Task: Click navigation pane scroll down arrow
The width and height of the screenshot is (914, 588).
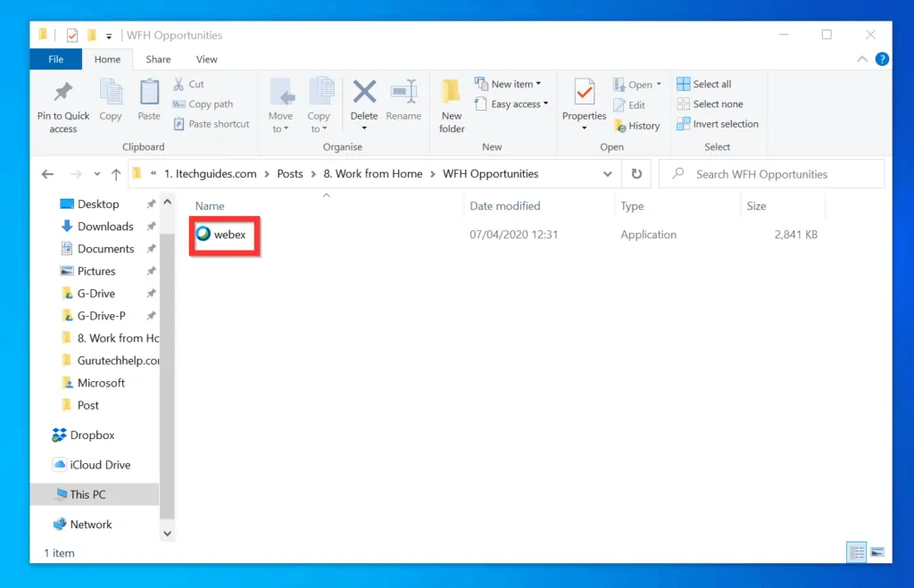Action: (x=167, y=534)
